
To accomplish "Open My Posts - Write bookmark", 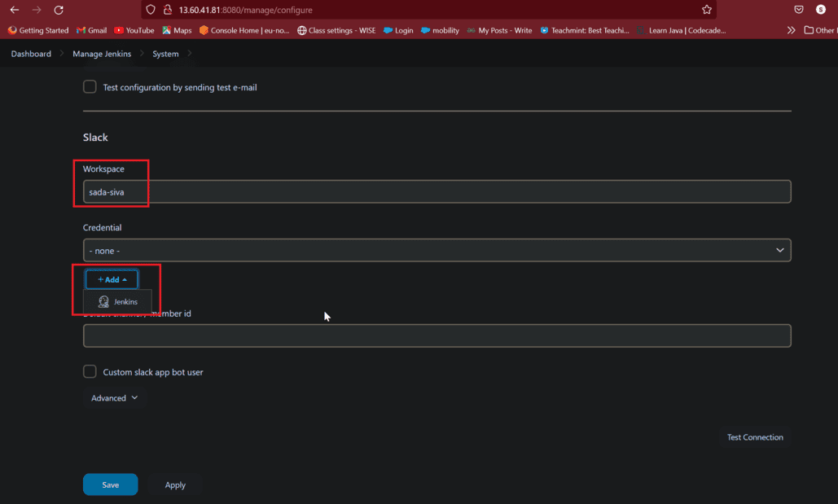I will click(x=499, y=30).
